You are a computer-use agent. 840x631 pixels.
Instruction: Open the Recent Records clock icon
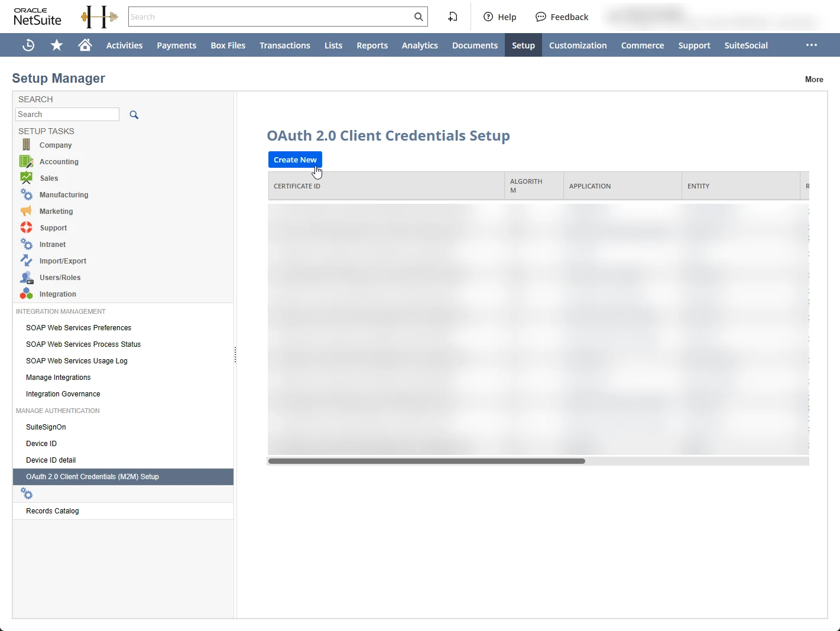coord(28,45)
